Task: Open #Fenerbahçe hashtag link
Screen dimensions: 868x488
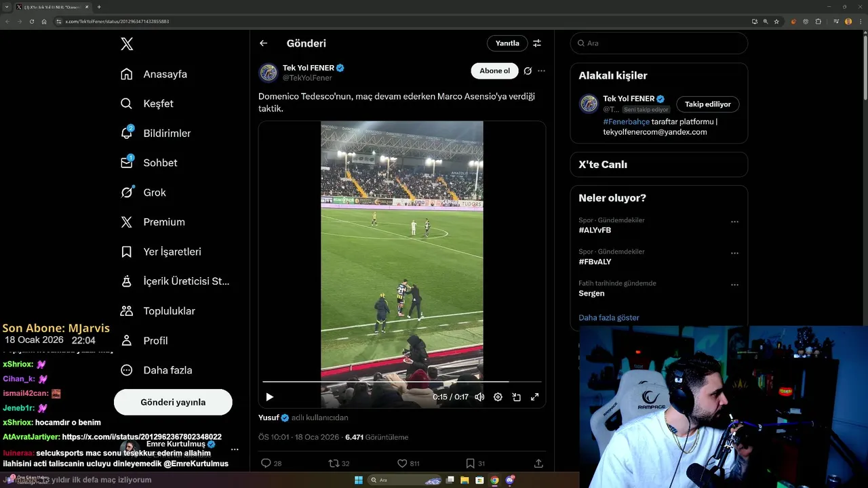Action: [x=626, y=121]
